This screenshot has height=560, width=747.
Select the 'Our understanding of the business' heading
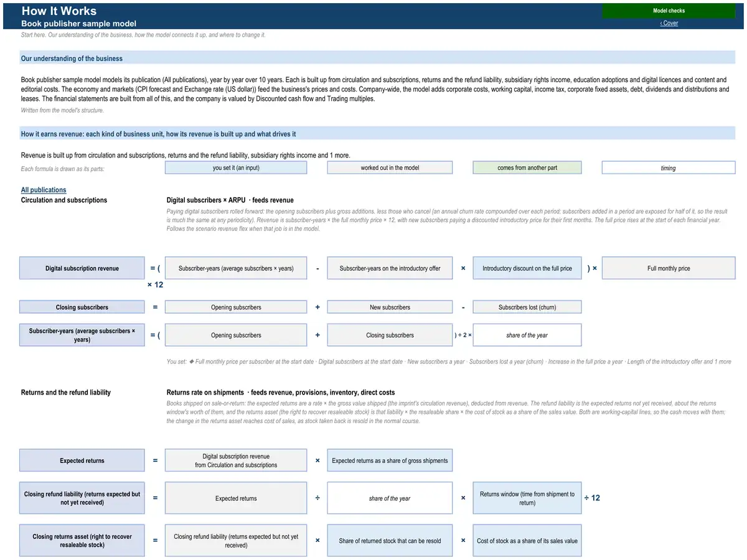[72, 58]
